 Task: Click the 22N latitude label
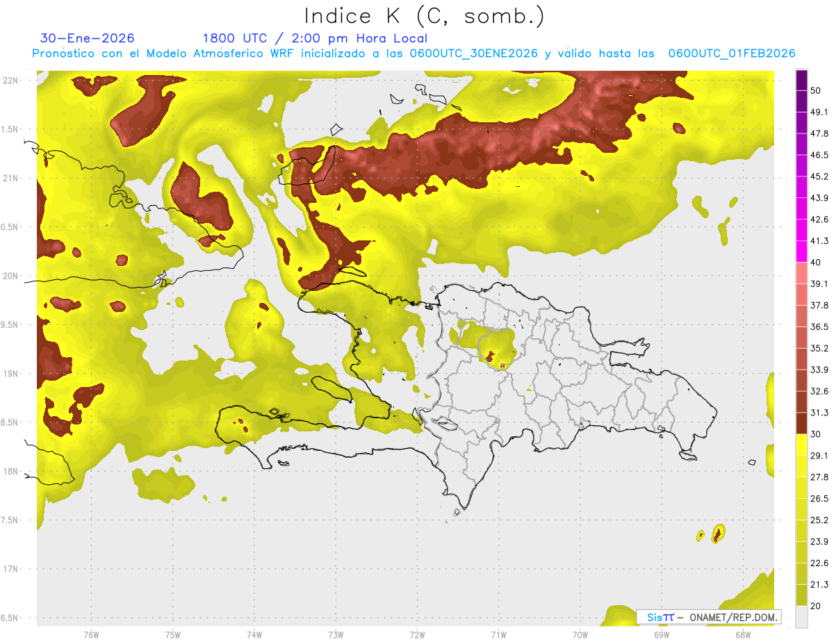point(10,81)
